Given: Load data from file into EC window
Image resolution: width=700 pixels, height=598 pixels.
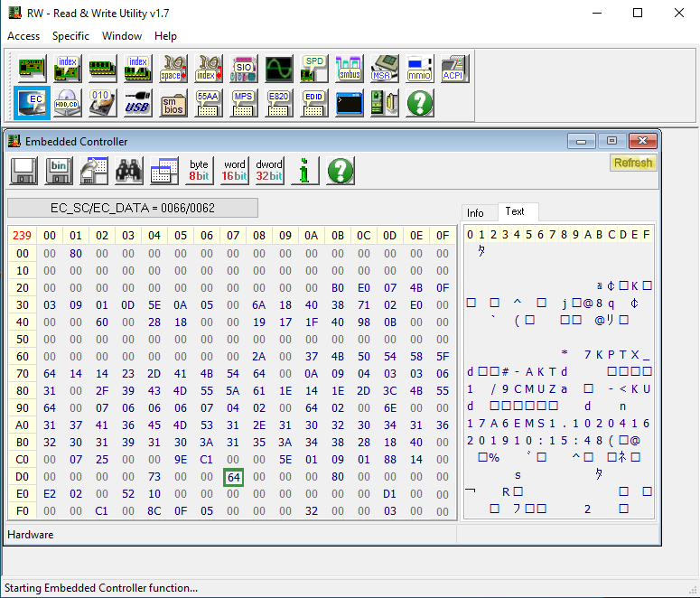Looking at the screenshot, I should tap(94, 171).
